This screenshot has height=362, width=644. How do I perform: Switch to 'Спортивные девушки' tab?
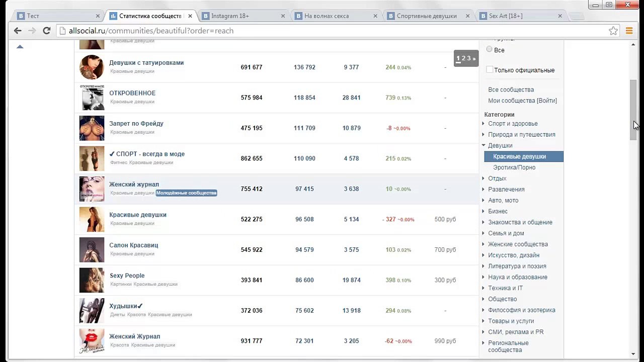(427, 16)
